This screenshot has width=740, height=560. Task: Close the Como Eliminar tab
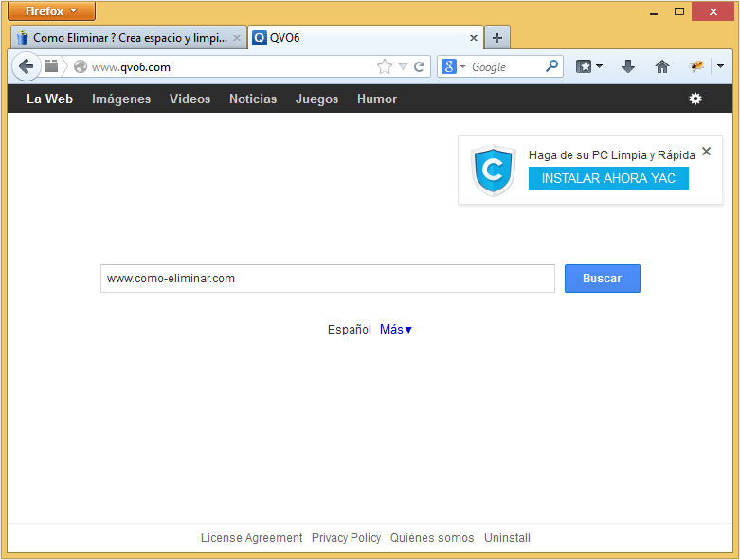click(x=237, y=38)
